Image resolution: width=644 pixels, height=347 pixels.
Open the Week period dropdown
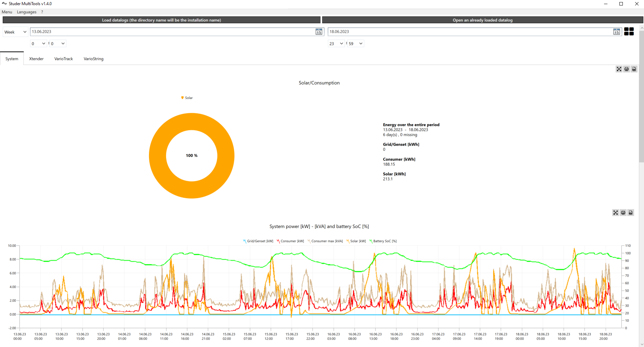pyautogui.click(x=15, y=32)
